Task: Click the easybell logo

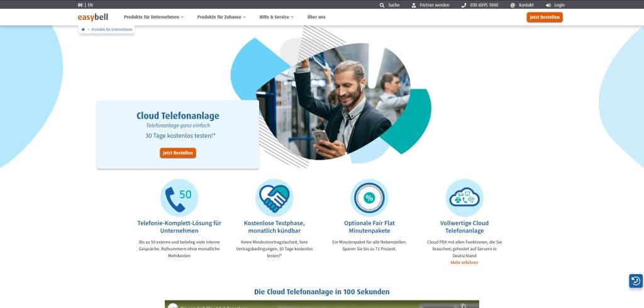Action: [93, 17]
